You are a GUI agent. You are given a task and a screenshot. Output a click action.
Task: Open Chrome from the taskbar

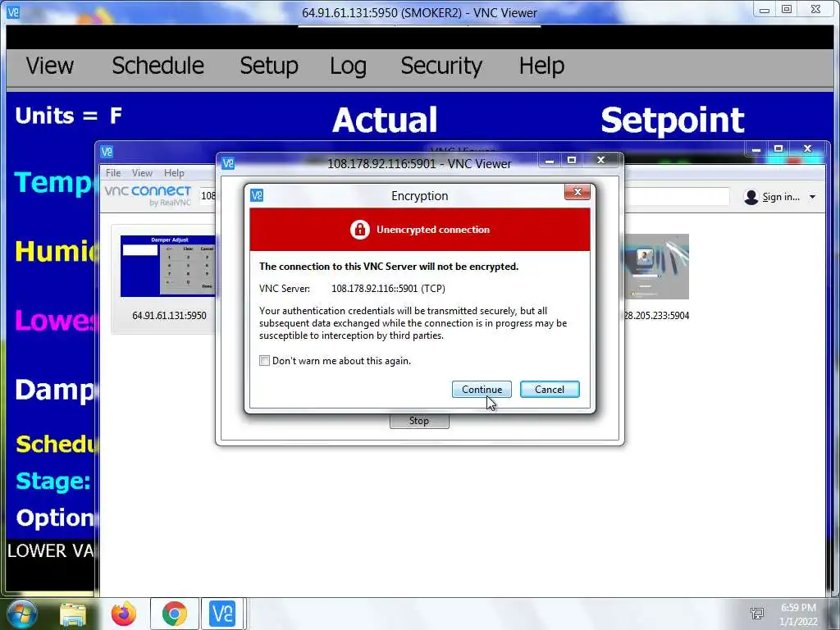(174, 614)
